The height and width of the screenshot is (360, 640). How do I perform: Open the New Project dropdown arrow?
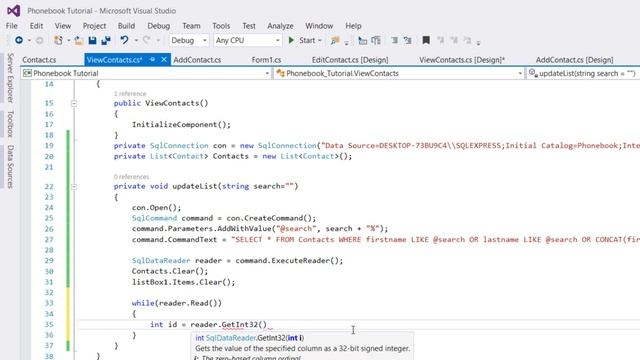68,40
